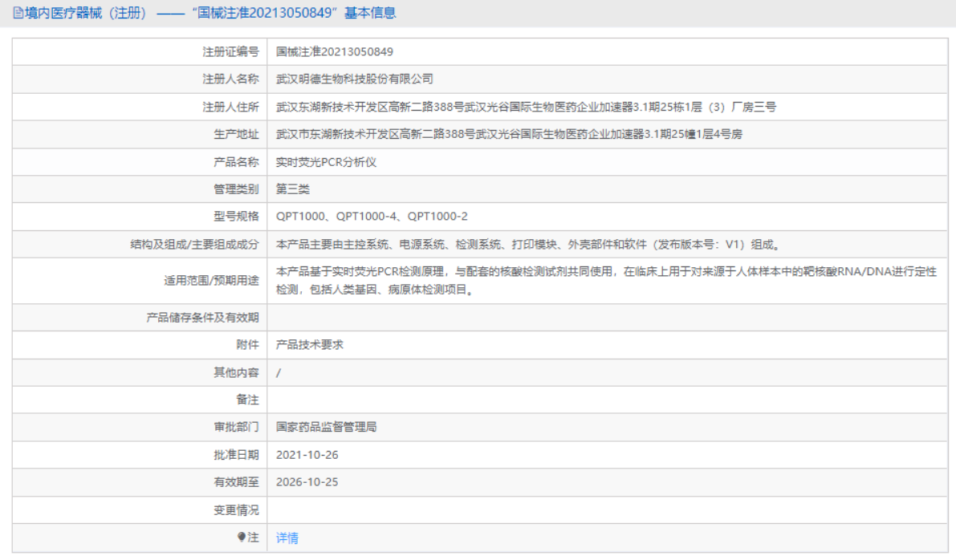
Task: Click the 注册证编号 label
Action: click(x=230, y=52)
